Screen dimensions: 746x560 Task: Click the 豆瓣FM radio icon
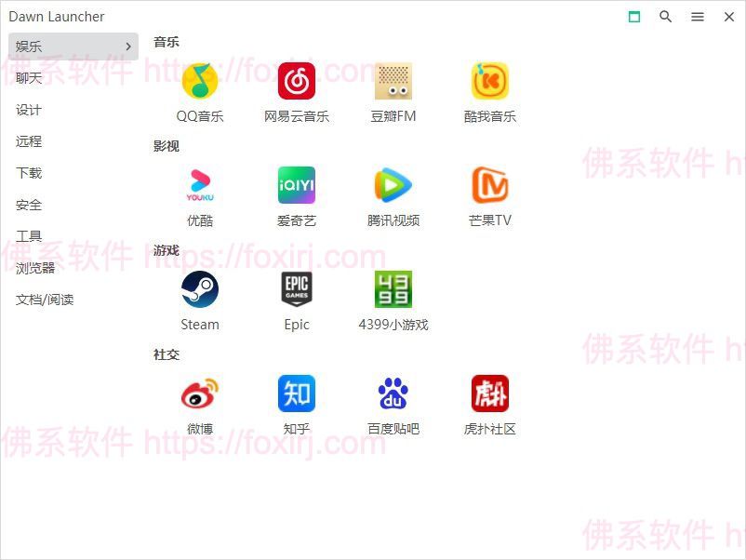393,82
